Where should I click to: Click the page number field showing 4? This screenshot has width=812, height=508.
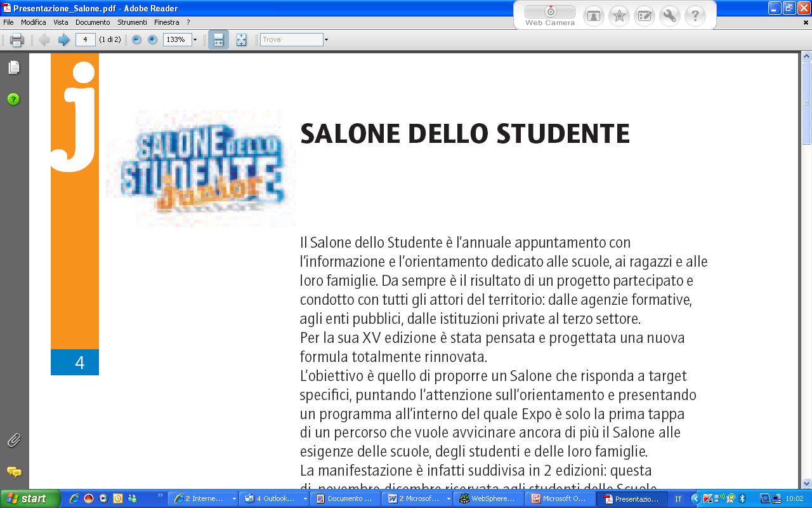tap(85, 39)
